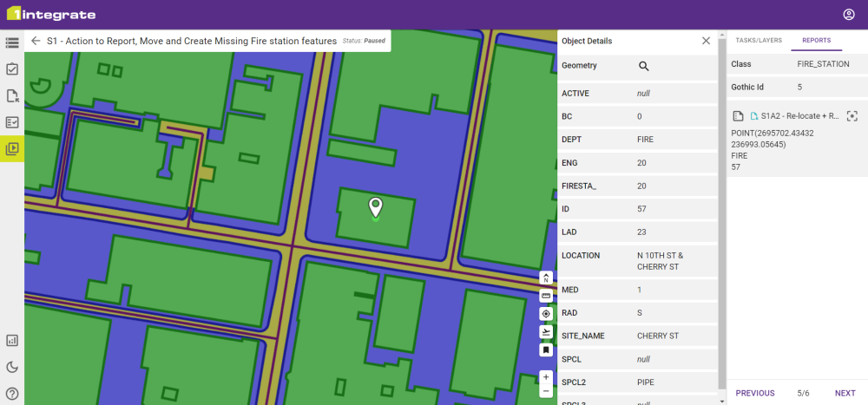Click the RAD value S

click(x=640, y=312)
